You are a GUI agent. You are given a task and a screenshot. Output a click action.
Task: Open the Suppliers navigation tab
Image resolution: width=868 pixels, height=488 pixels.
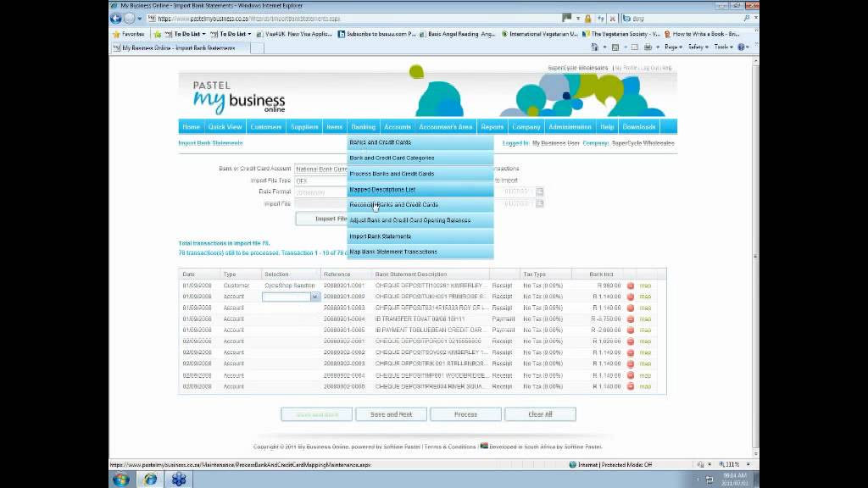tap(304, 127)
